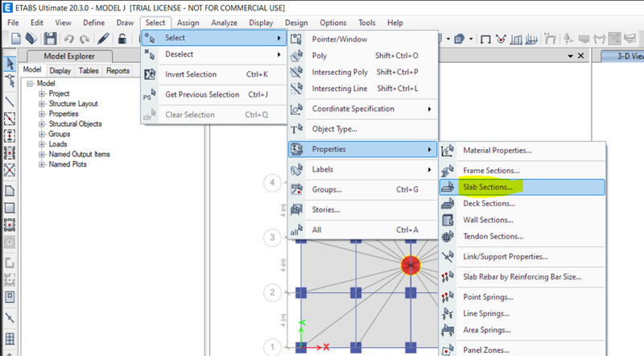Click the Slab Sections icon

point(448,187)
